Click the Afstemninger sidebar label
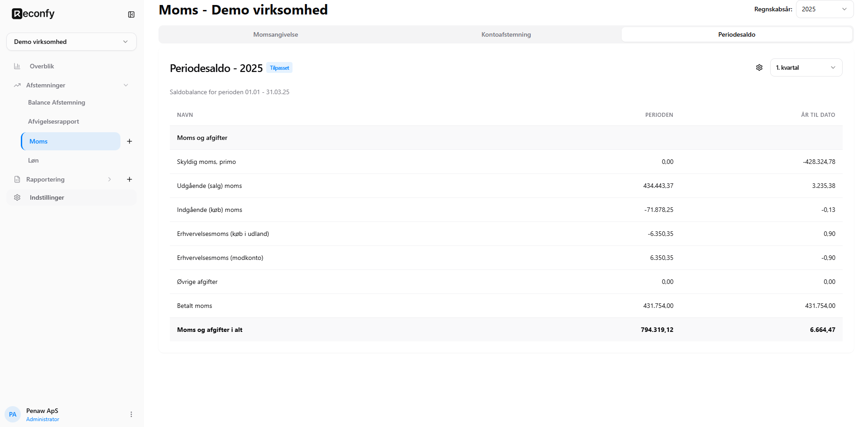The height and width of the screenshot is (427, 868). 46,85
